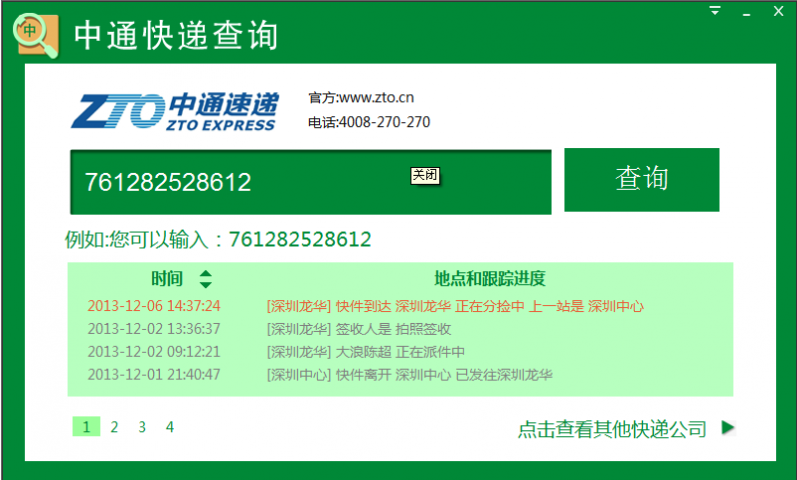Go to results page 3

[142, 427]
